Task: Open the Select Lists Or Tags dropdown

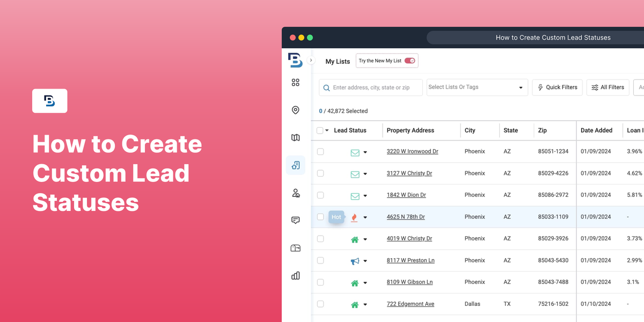Action: tap(477, 87)
